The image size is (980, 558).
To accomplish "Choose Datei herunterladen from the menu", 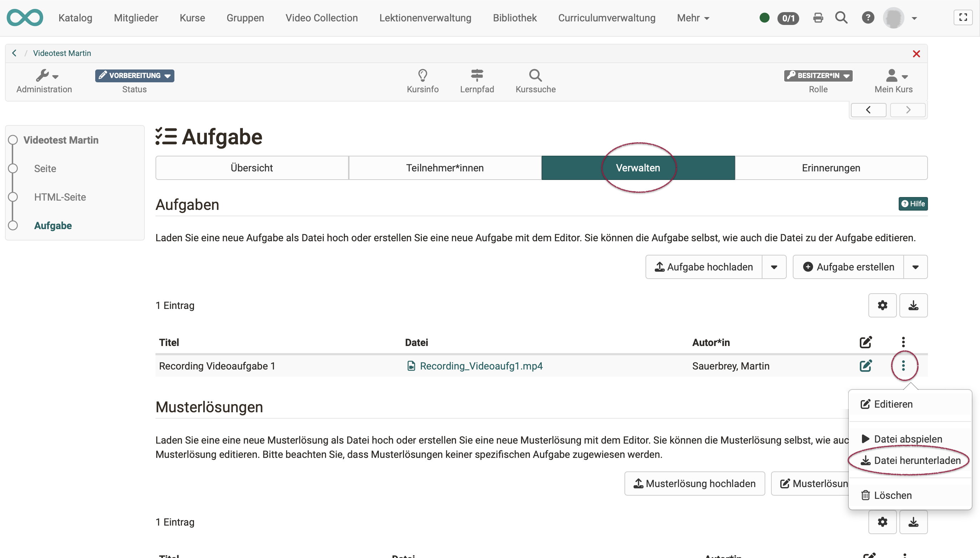I will 916,460.
